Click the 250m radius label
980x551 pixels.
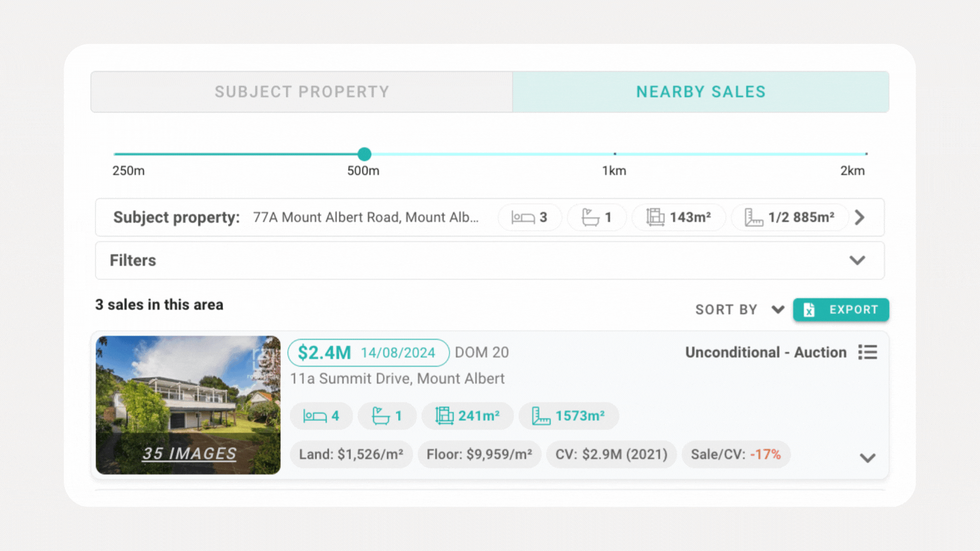click(x=129, y=171)
